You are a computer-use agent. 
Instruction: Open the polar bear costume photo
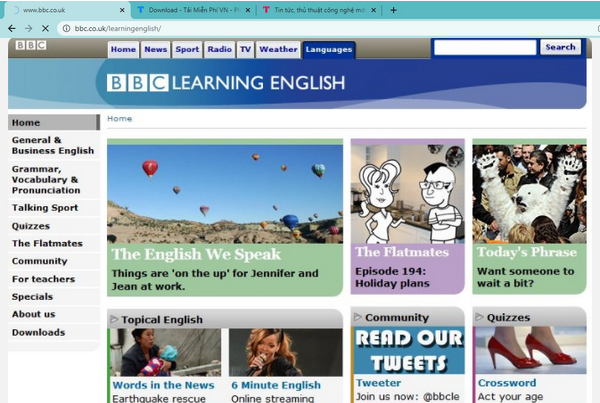(x=529, y=194)
